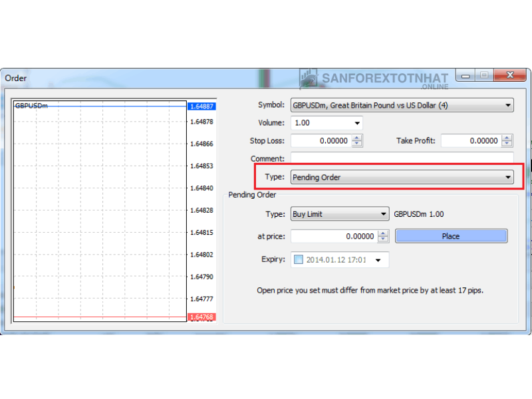Increase Stop Loss with up arrow

click(357, 138)
